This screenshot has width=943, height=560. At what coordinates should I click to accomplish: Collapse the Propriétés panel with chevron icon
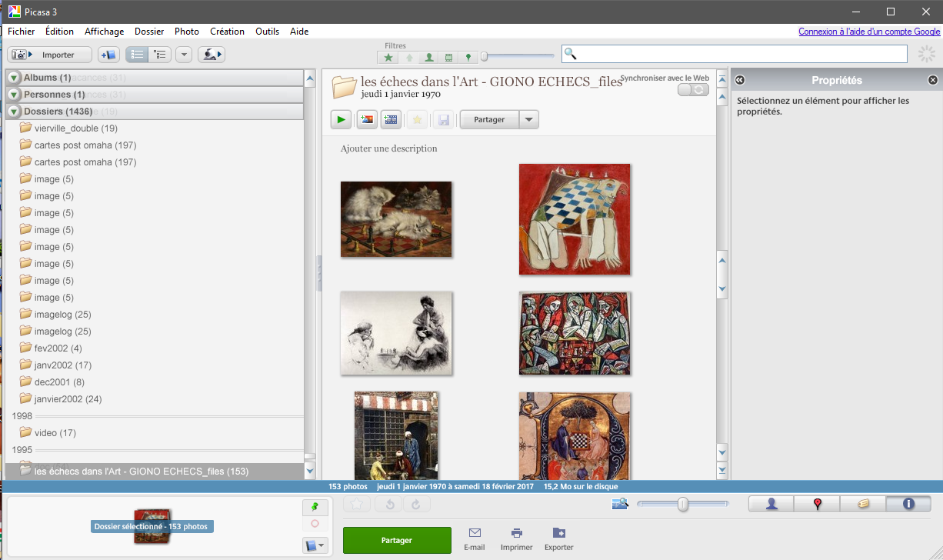(x=740, y=80)
